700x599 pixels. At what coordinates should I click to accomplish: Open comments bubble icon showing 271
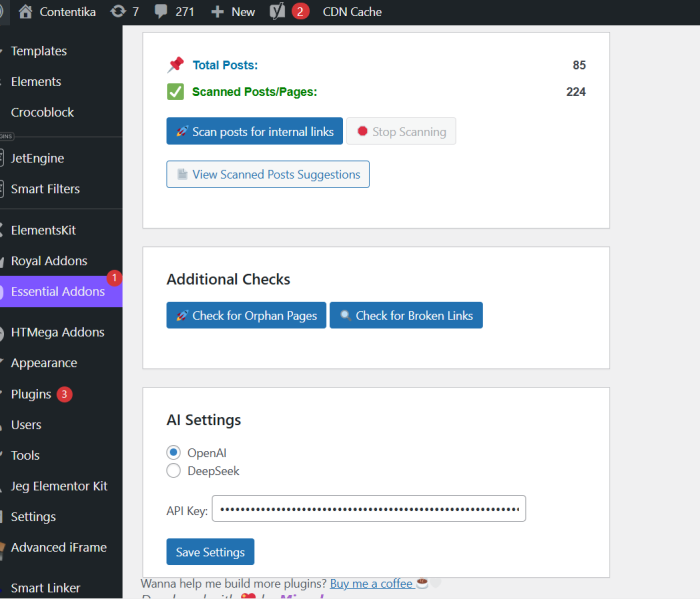click(x=163, y=12)
